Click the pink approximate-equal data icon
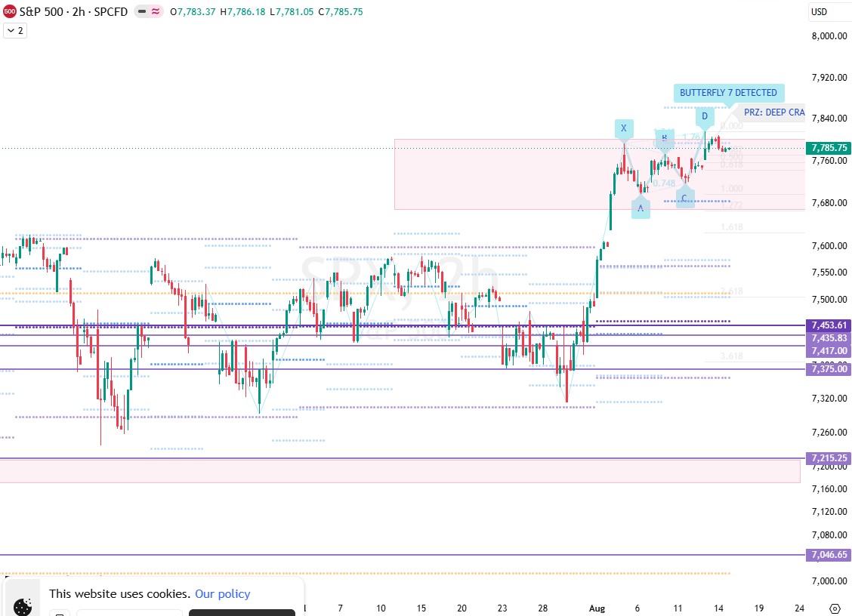 click(156, 11)
